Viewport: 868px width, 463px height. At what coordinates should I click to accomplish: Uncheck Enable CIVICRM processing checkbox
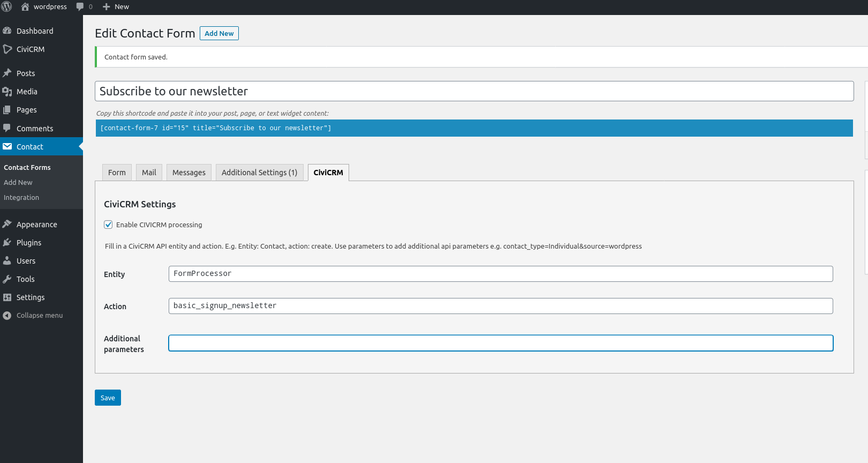coord(108,225)
